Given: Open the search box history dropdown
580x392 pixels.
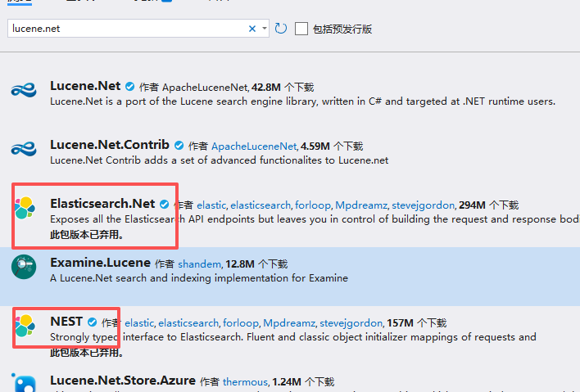Looking at the screenshot, I should [x=265, y=29].
